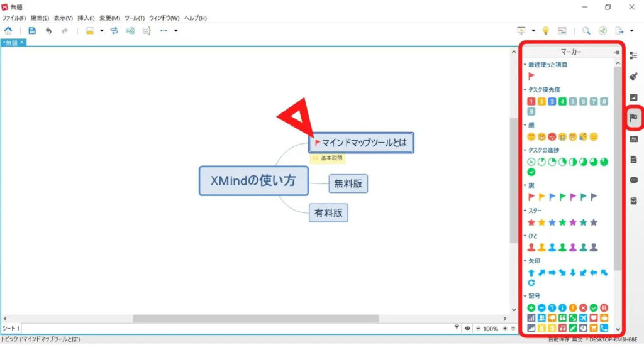The image size is (644, 345).
Task: Click the green share icon
Action: (602, 30)
